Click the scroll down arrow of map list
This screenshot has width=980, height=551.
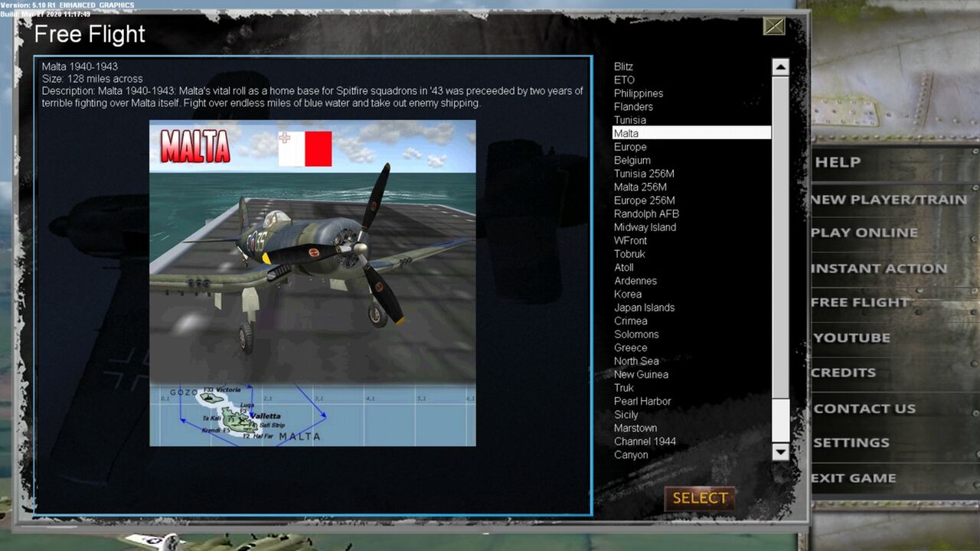pos(780,452)
